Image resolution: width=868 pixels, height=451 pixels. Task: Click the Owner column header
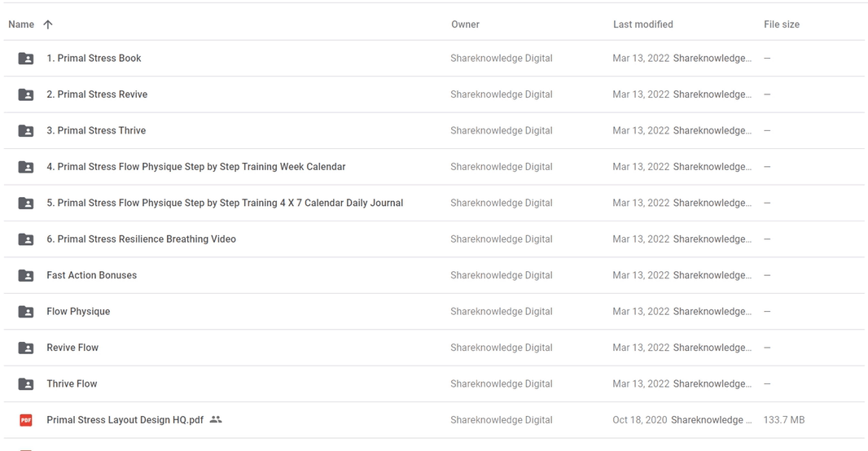[465, 24]
